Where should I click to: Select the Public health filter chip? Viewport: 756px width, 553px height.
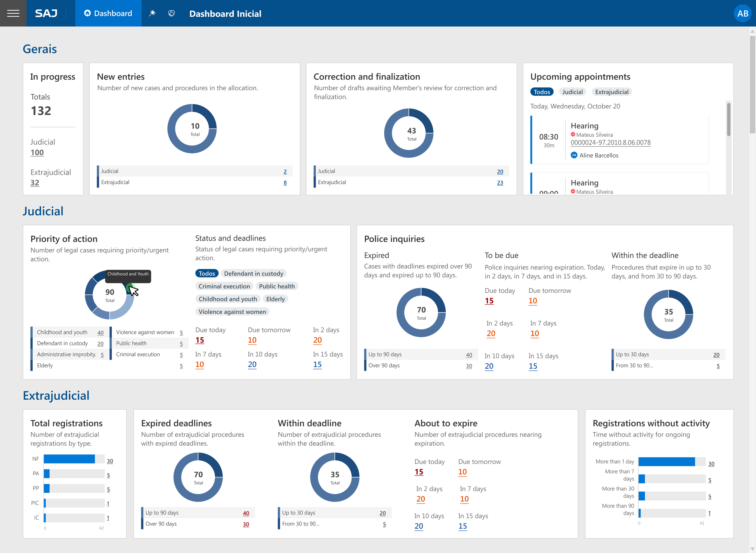[x=277, y=286]
